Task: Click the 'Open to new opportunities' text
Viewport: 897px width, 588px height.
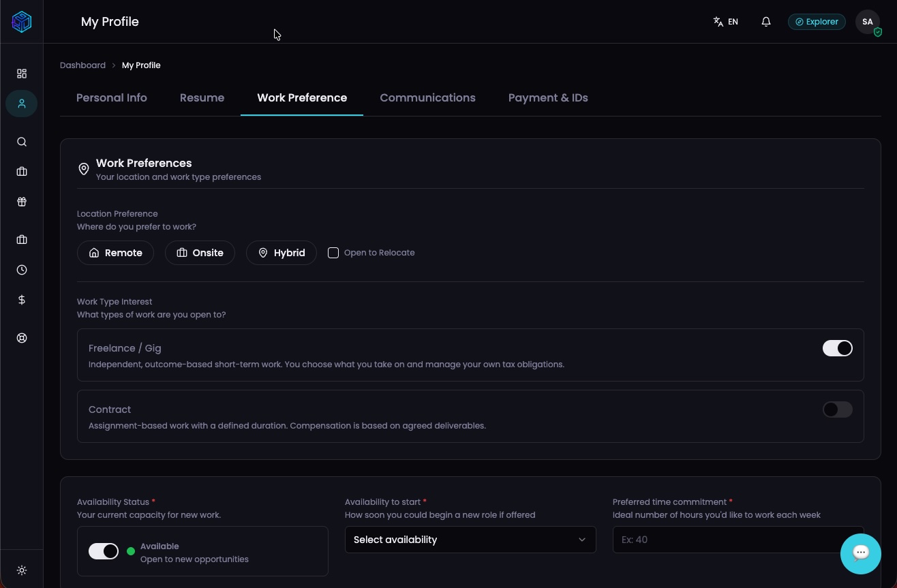Action: [x=194, y=559]
